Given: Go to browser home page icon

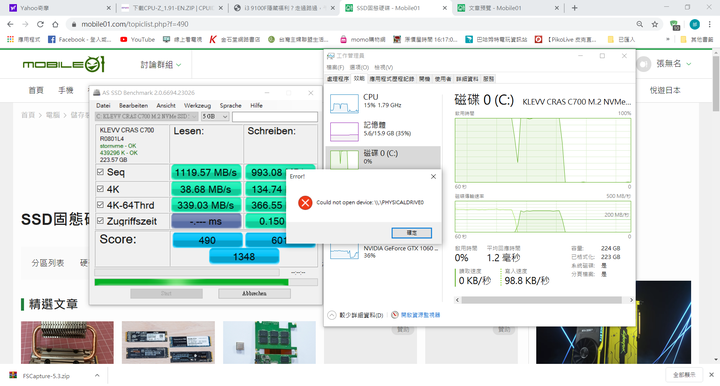Looking at the screenshot, I should [x=55, y=24].
